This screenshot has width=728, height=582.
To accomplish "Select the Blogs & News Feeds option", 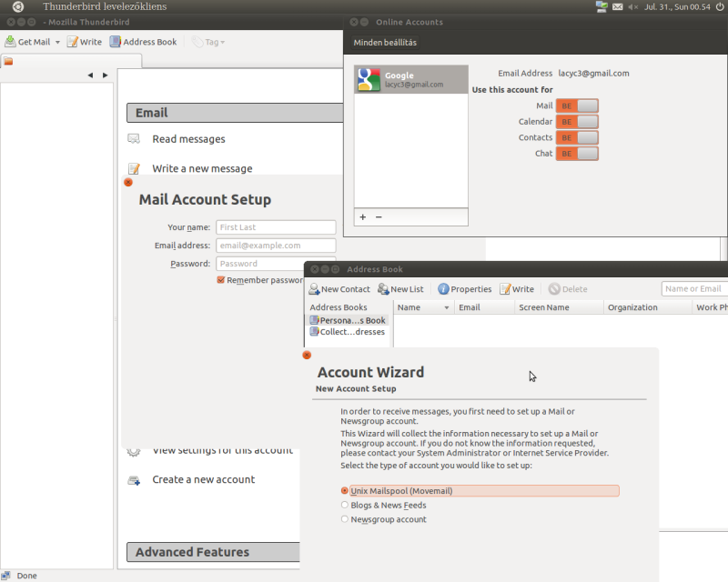I will (383, 505).
